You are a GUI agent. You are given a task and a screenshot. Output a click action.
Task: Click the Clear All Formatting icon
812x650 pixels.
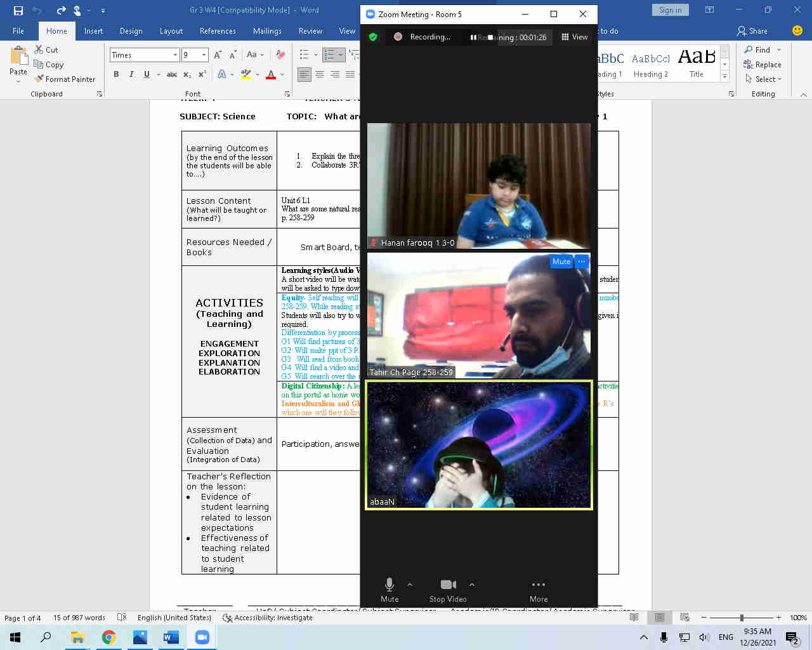(x=280, y=55)
